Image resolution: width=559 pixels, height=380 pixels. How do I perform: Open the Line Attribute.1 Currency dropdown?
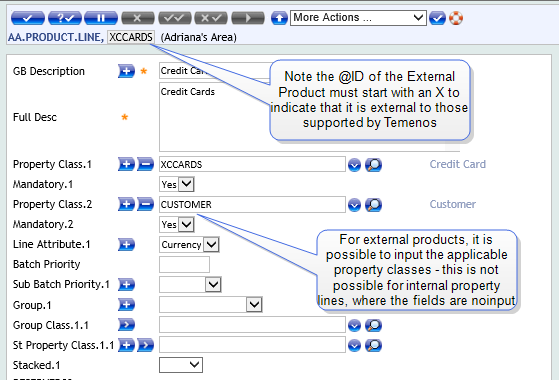[x=189, y=245]
